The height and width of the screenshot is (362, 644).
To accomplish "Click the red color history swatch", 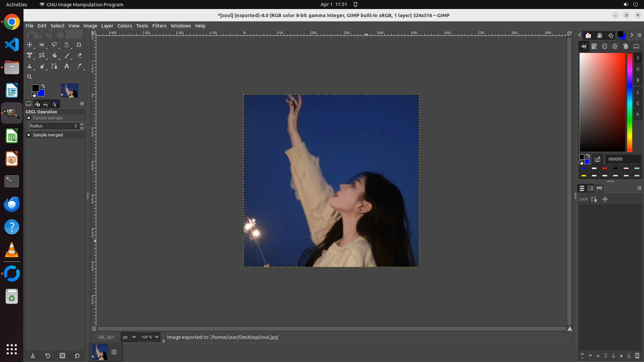I will (x=605, y=169).
